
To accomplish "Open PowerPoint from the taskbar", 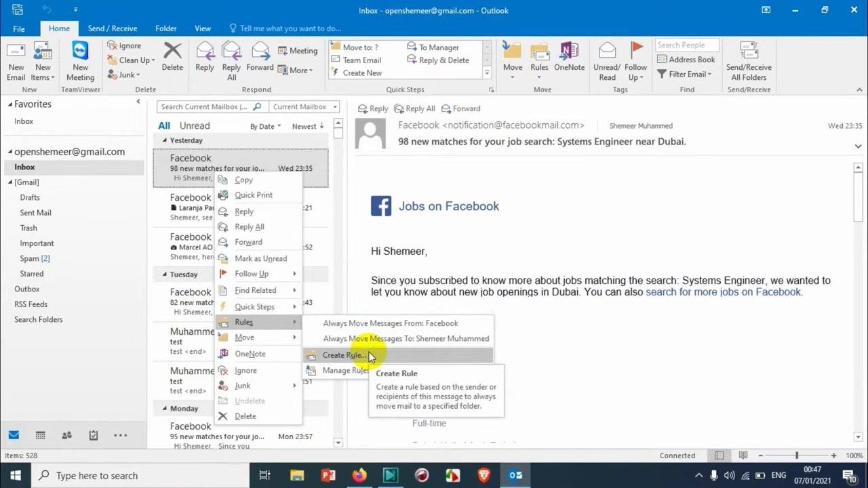I will point(328,475).
